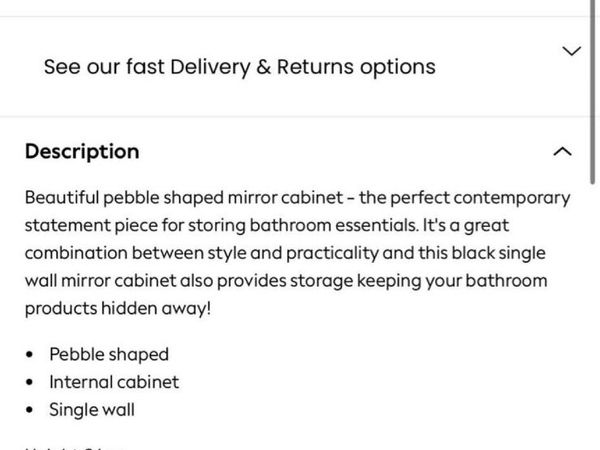
Task: Expand the Delivery & Returns chevron
Action: [x=571, y=51]
